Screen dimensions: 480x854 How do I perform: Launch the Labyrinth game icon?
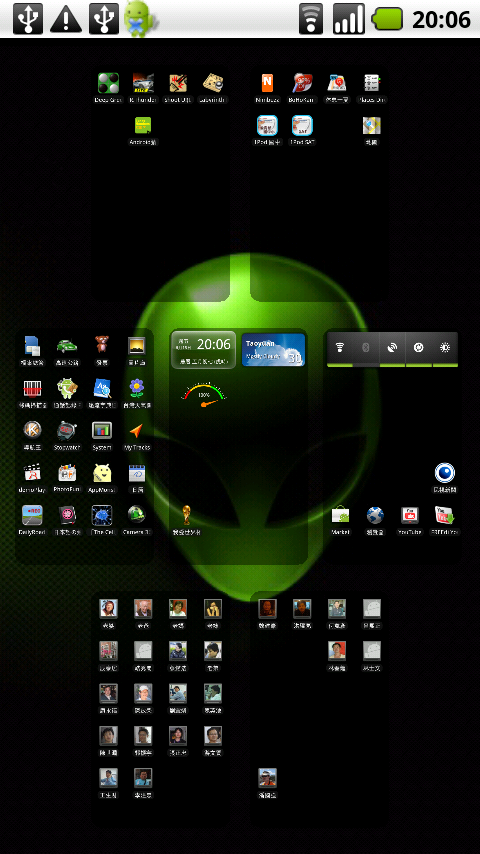click(x=213, y=83)
